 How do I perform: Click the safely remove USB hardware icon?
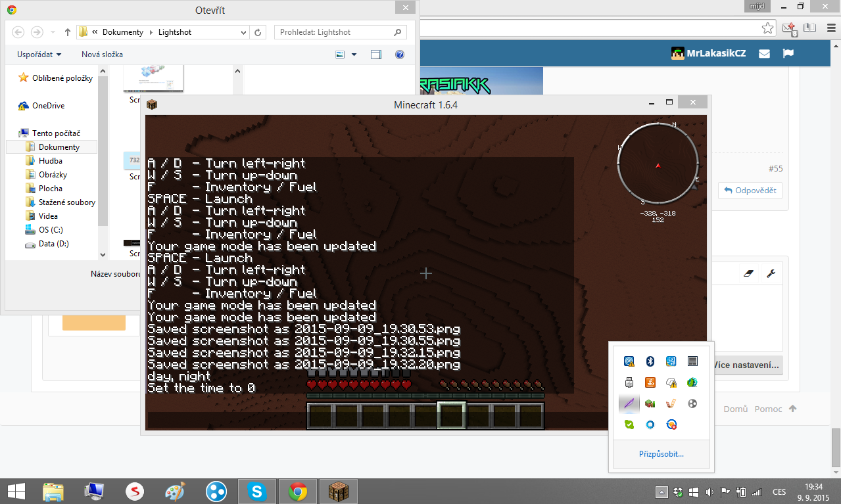[x=629, y=382]
